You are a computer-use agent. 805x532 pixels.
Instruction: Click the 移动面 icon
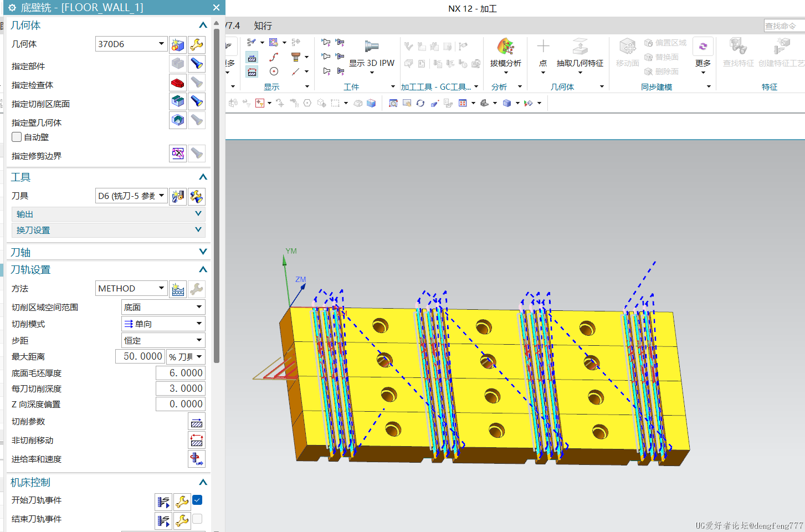[627, 47]
